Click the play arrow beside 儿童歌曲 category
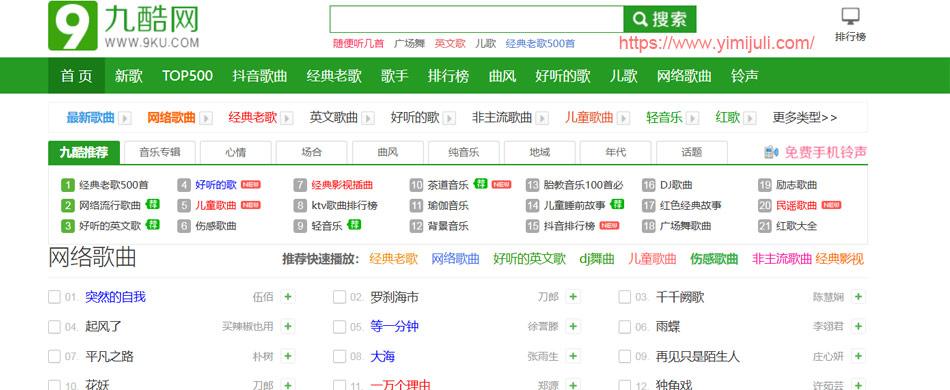 [x=623, y=118]
